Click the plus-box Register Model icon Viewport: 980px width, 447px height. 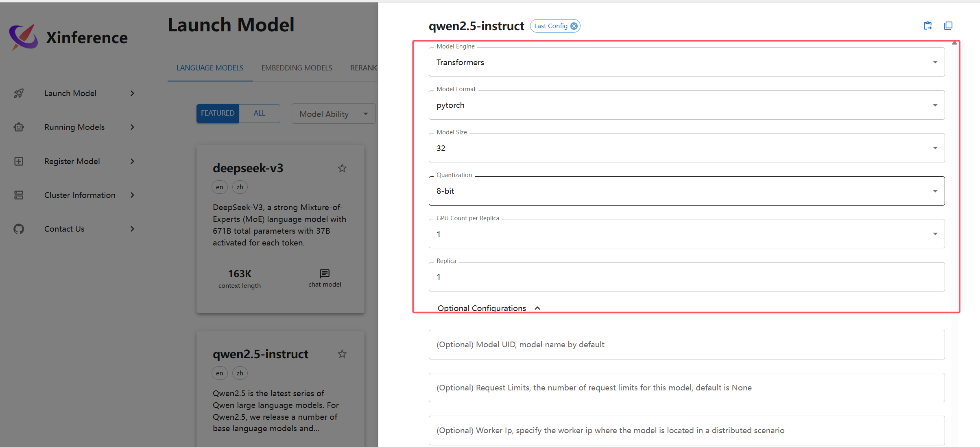click(19, 161)
